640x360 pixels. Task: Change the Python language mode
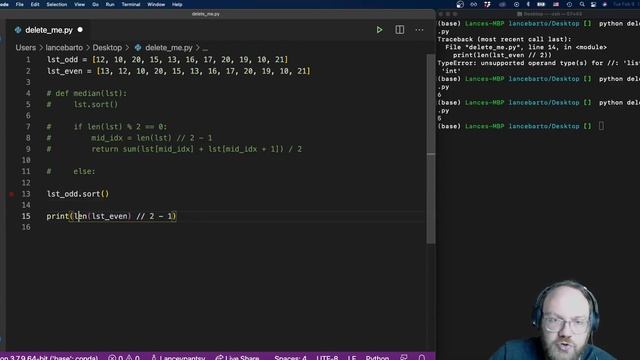tap(377, 357)
